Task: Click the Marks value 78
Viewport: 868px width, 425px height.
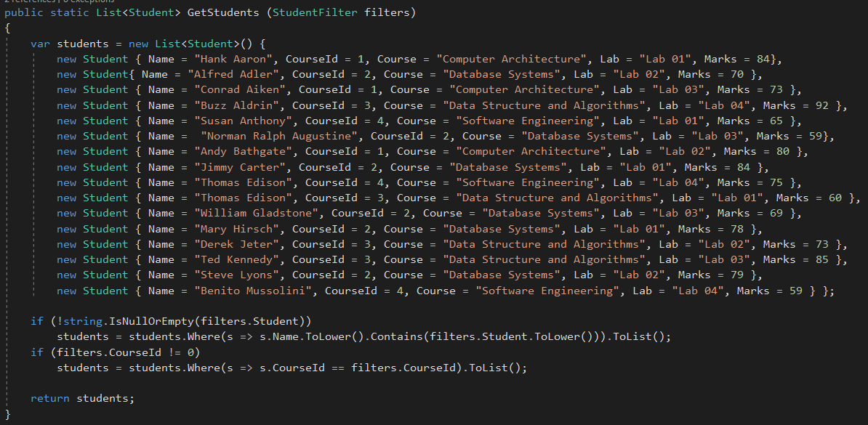Action: click(x=737, y=229)
